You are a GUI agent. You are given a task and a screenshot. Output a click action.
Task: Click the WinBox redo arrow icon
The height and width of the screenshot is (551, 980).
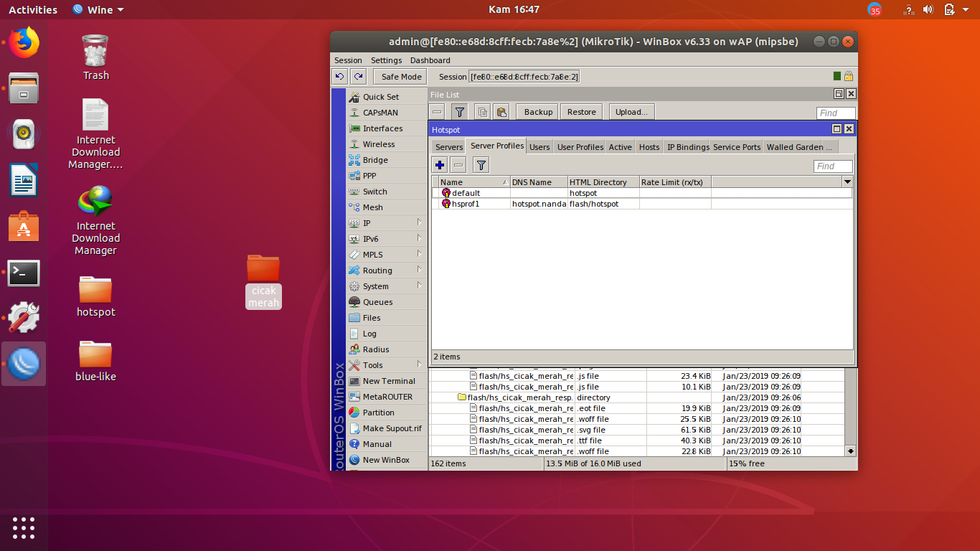(359, 76)
